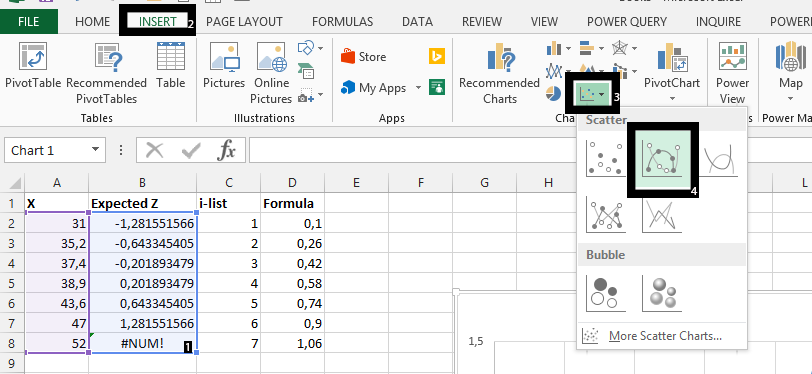Switch to the REVIEW tab
The image size is (812, 374).
pos(482,22)
